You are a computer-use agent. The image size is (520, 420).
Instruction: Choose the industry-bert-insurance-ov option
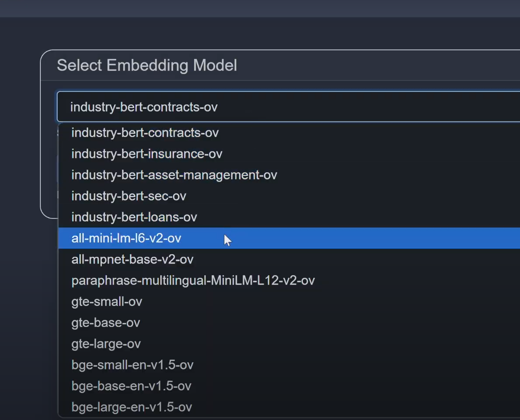click(x=147, y=154)
